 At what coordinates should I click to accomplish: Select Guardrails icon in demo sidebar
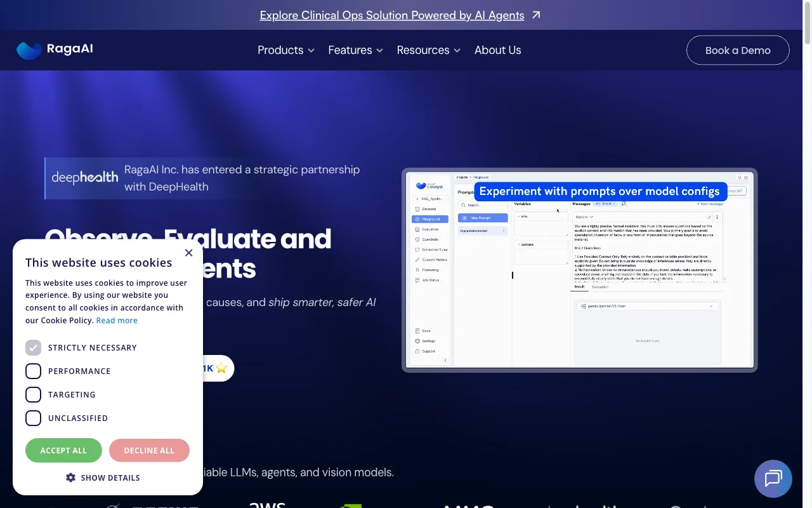tap(417, 239)
